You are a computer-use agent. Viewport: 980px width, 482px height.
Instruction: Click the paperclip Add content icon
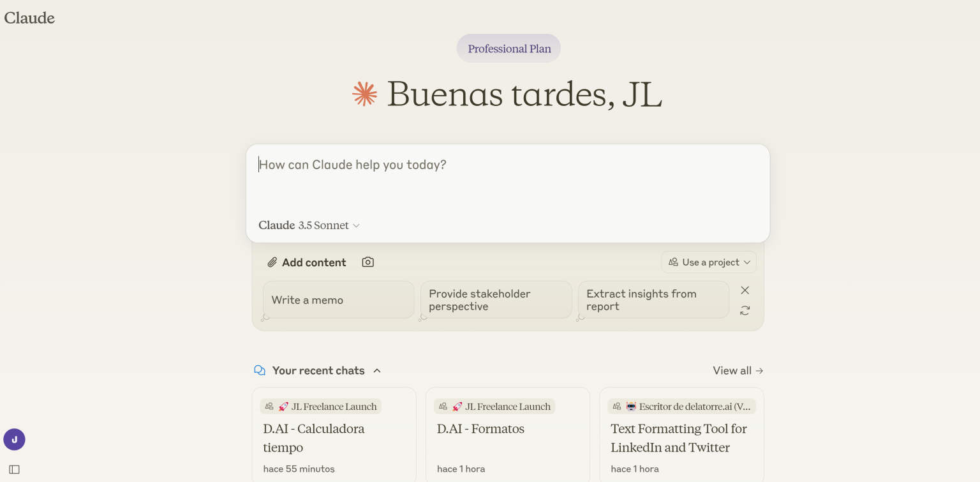click(272, 262)
